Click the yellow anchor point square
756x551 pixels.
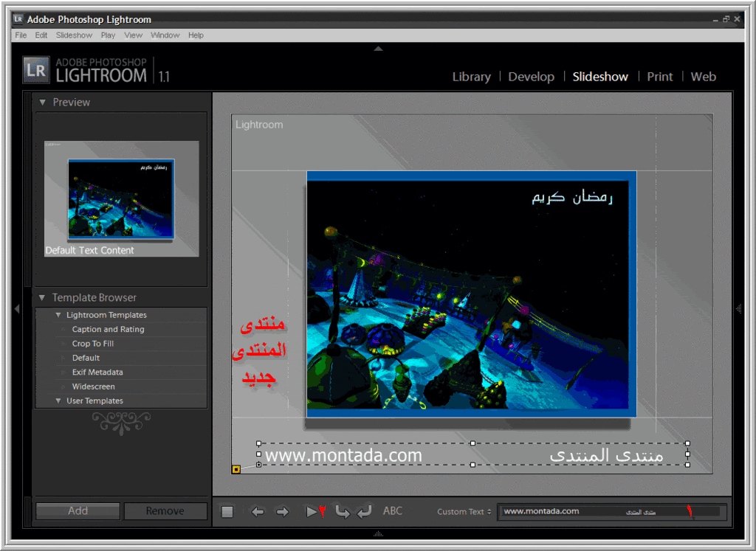pyautogui.click(x=236, y=469)
